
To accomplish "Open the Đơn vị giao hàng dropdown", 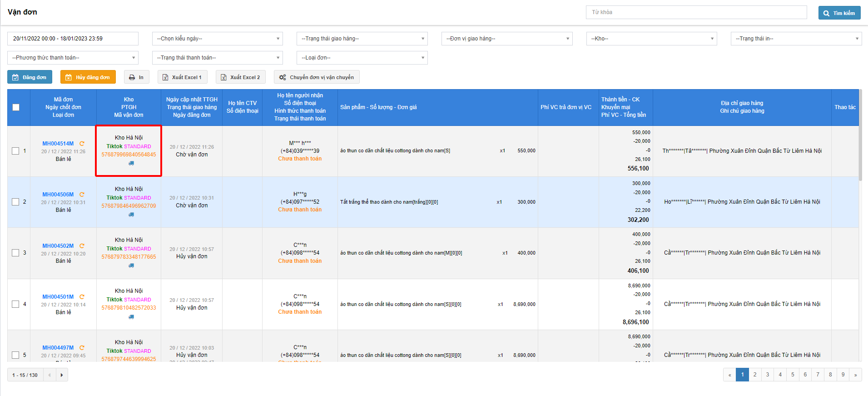I will [x=506, y=39].
